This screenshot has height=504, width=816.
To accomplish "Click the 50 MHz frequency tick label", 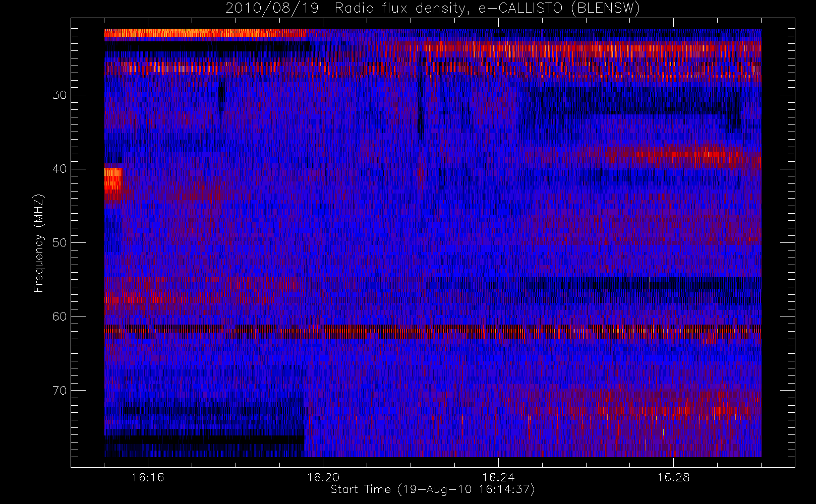I will [60, 243].
